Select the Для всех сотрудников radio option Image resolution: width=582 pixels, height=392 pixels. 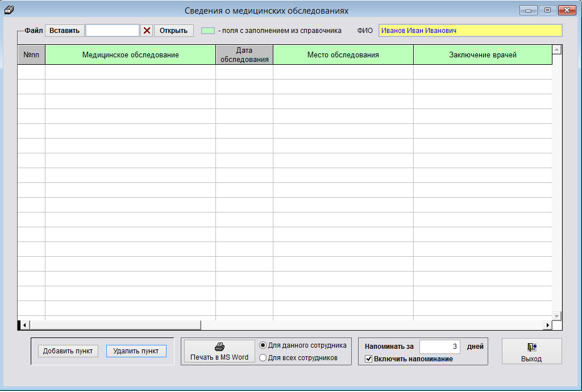[x=263, y=358]
